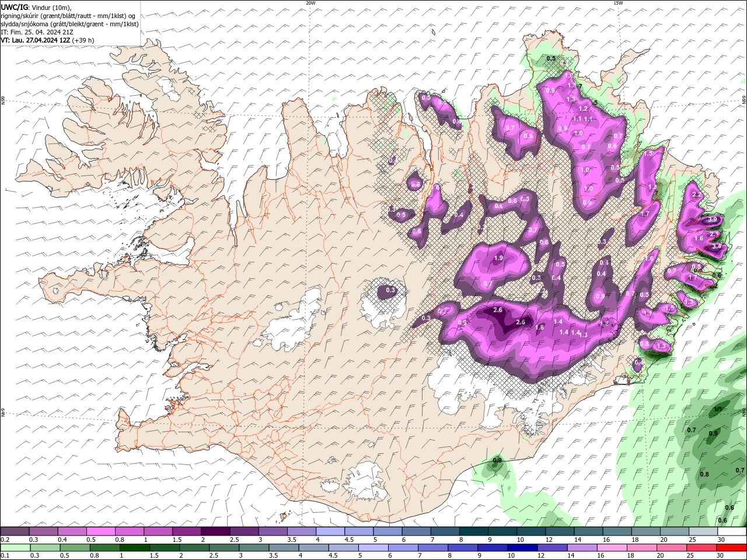Select the bright red bottom-row swatch after 30
747x560 pixels.
tap(731, 548)
